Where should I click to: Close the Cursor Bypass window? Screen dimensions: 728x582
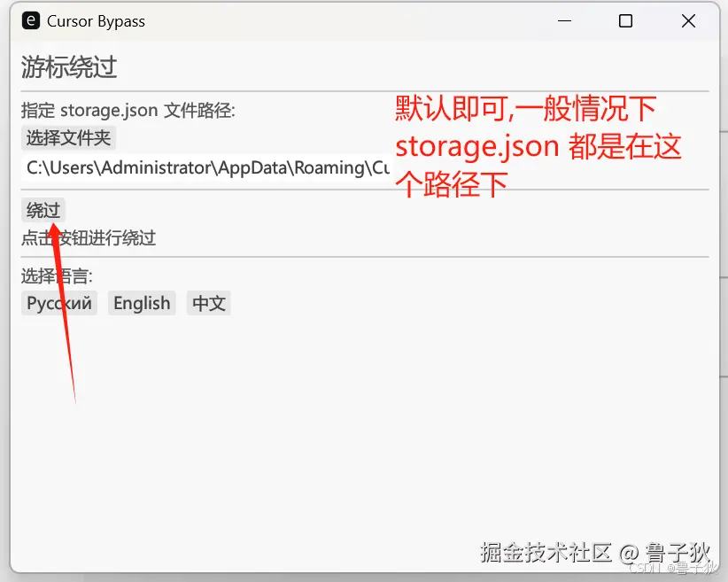pos(688,20)
